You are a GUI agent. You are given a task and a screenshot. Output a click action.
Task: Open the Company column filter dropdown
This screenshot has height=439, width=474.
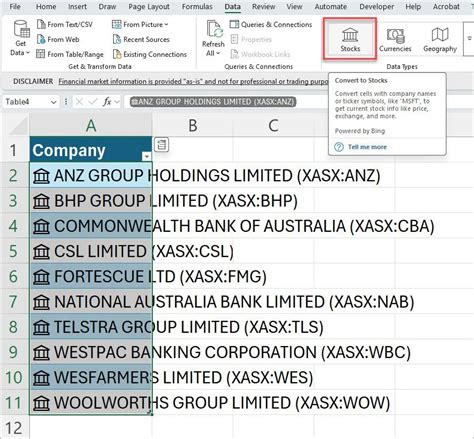[146, 156]
